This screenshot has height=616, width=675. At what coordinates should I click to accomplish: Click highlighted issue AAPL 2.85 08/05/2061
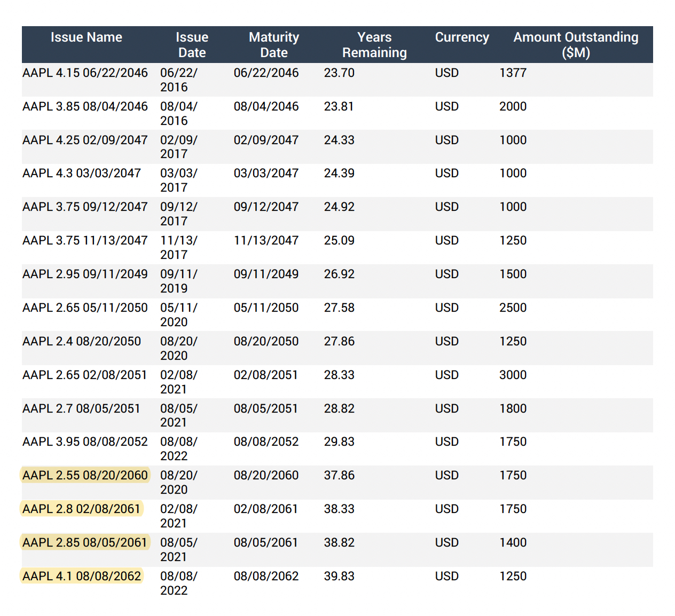coord(84,542)
